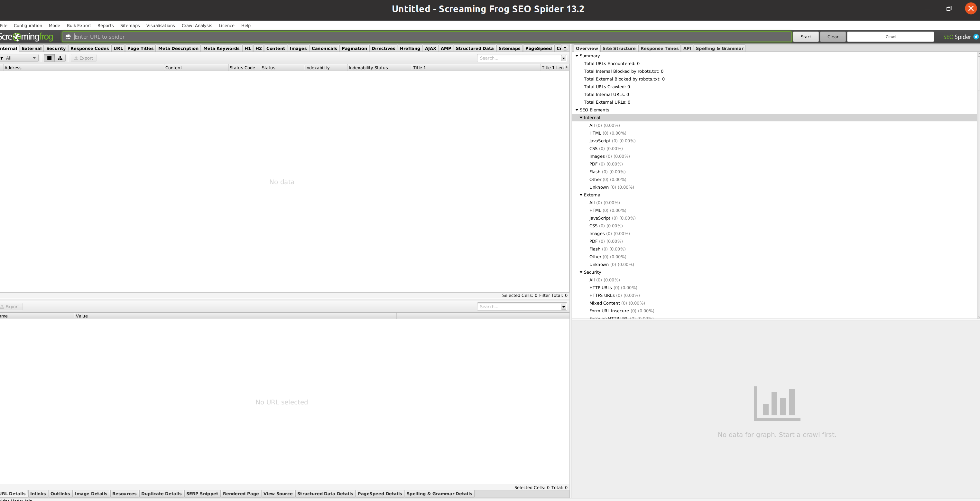
Task: Open Spelling & Grammar right-panel tab
Action: coord(719,48)
